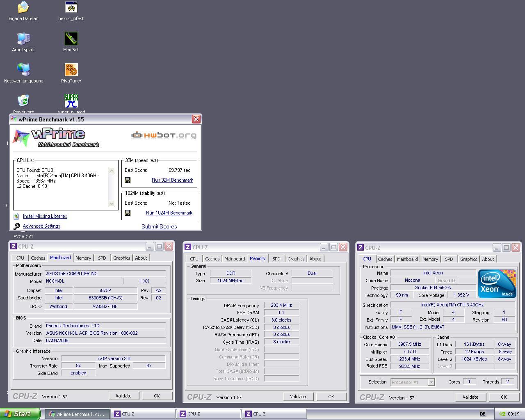This screenshot has width=525, height=420.
Task: Open Caches tab in Memory CPU-Z window
Action: pos(212,259)
